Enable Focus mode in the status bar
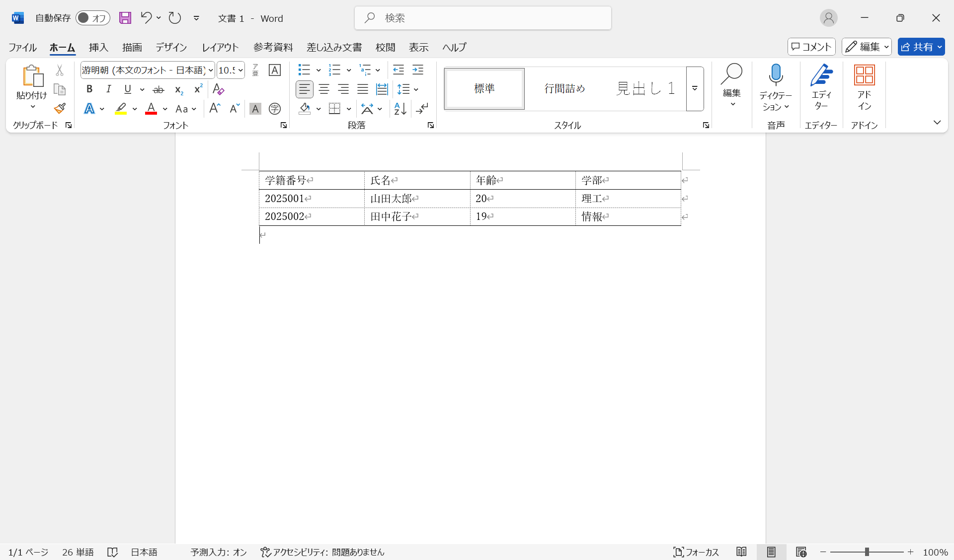The image size is (954, 560). pyautogui.click(x=696, y=552)
